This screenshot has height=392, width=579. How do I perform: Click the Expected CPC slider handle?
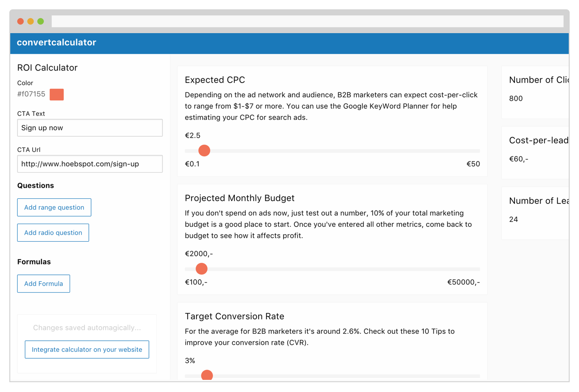(x=204, y=151)
